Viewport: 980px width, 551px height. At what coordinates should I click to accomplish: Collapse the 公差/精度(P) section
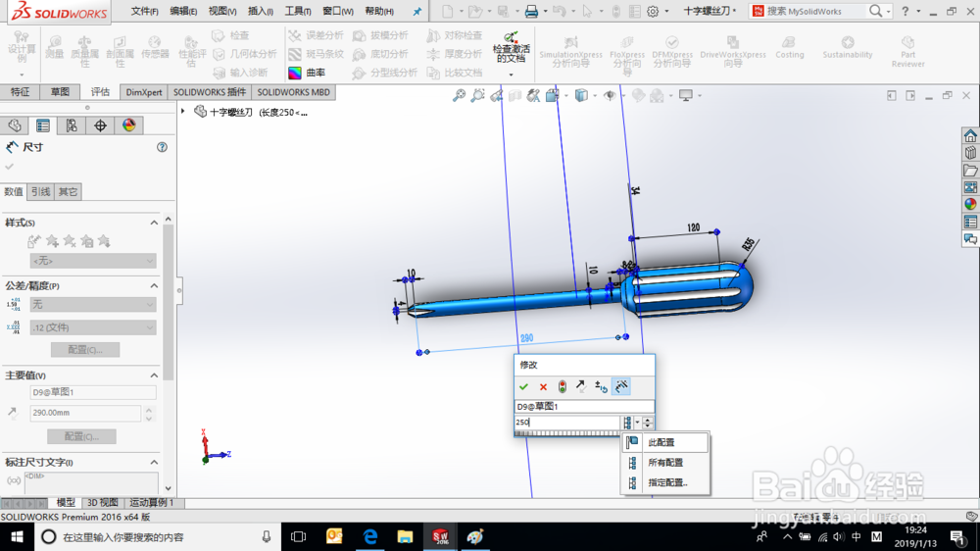[154, 286]
